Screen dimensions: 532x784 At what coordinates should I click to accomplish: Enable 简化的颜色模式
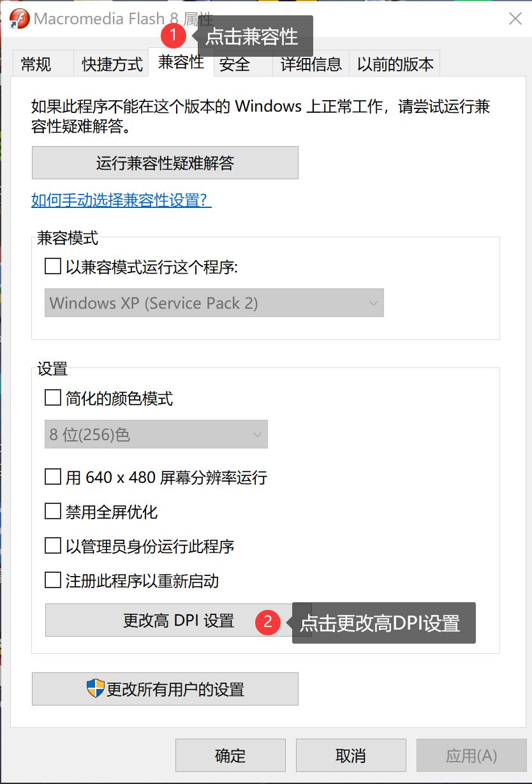coord(52,397)
